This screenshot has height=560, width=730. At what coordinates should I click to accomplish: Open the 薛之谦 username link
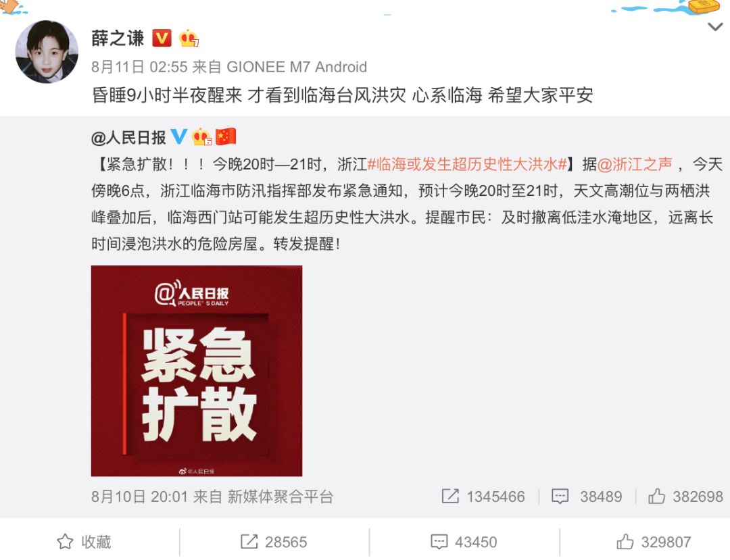(x=118, y=38)
